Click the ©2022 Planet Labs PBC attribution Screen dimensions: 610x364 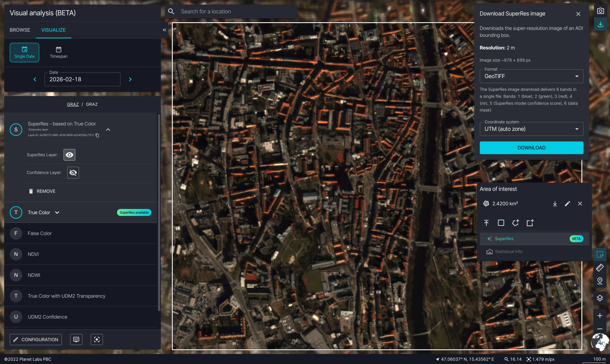[x=28, y=359]
